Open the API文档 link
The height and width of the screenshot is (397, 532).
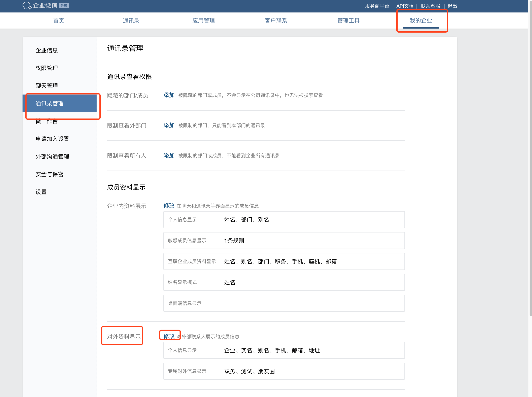(405, 6)
